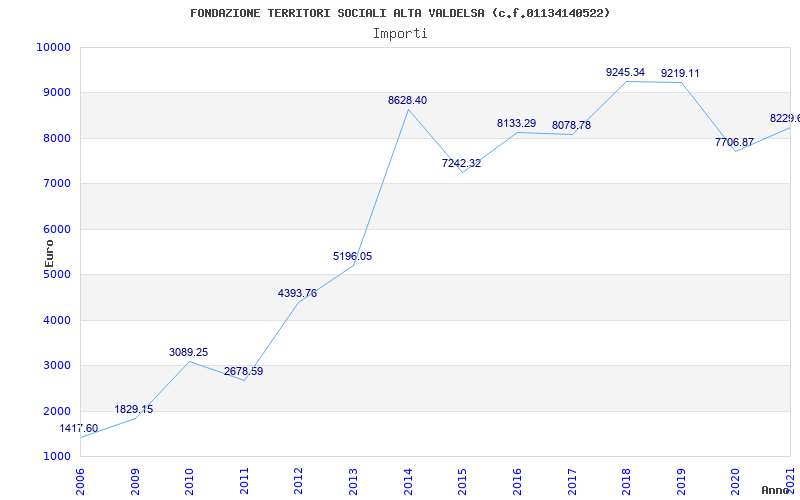Click the 2020 year label

735,481
